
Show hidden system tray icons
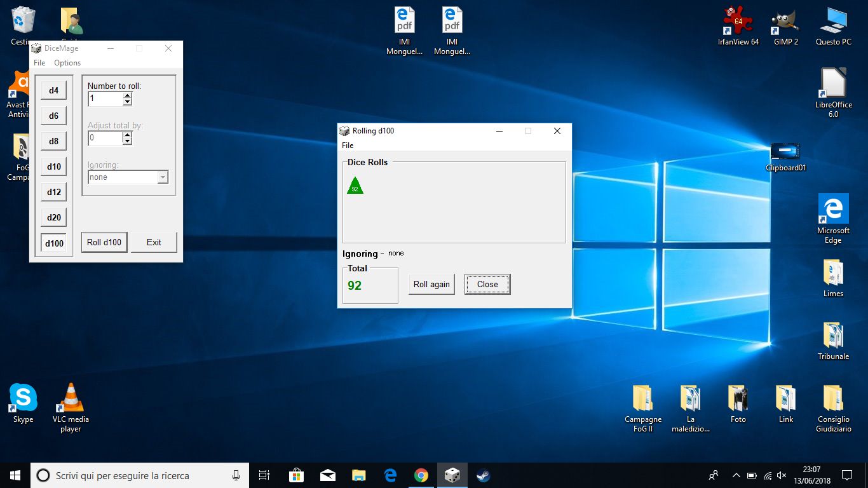(x=736, y=475)
